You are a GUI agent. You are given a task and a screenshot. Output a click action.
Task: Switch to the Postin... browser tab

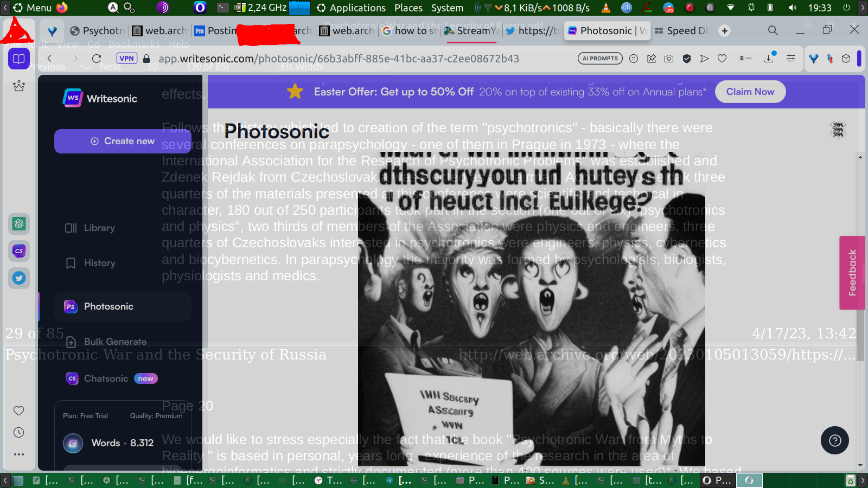(215, 31)
